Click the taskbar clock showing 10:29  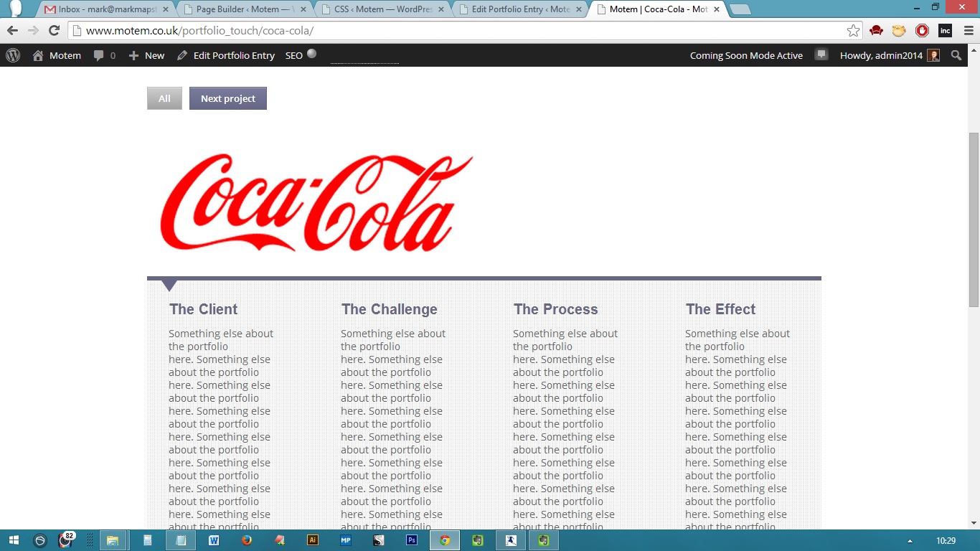(x=946, y=541)
